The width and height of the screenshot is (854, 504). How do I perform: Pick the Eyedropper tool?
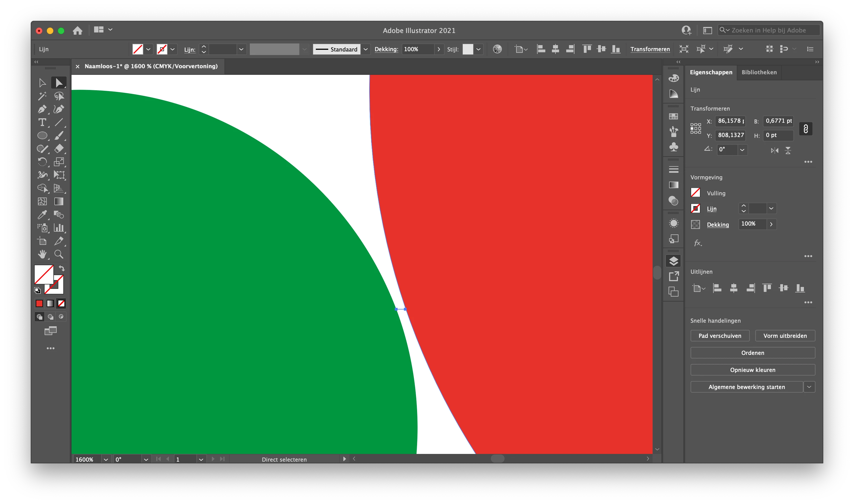[x=42, y=214]
